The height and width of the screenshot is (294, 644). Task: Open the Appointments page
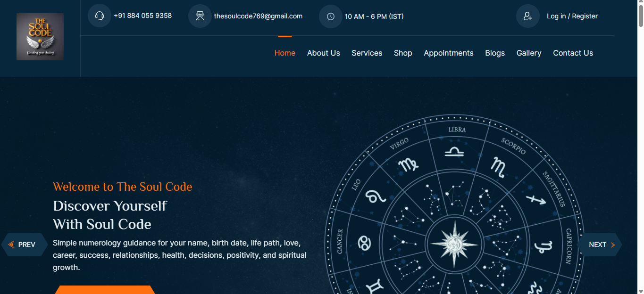point(448,53)
